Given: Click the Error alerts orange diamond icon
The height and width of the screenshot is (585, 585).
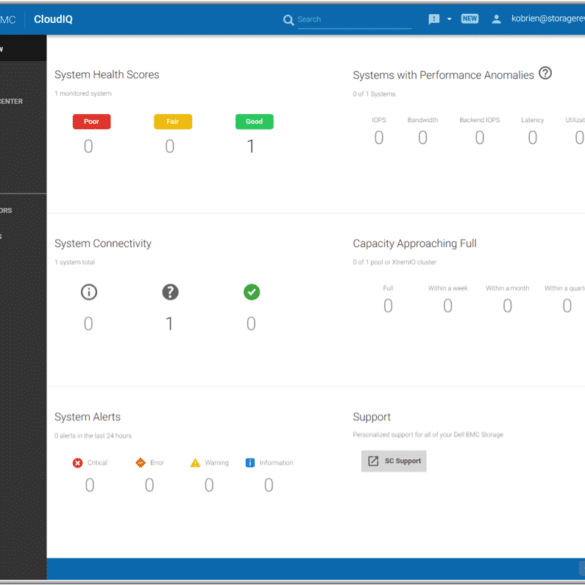Looking at the screenshot, I should (140, 463).
